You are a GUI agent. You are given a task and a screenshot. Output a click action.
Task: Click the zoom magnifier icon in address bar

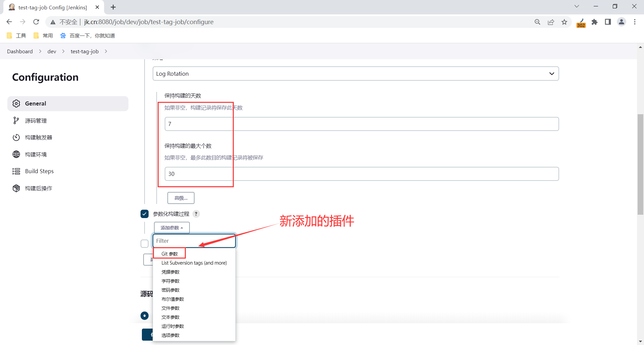click(537, 22)
